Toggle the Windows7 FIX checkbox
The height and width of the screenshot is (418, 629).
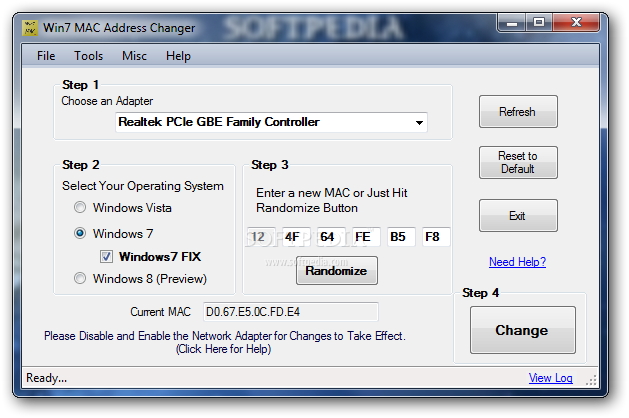106,256
